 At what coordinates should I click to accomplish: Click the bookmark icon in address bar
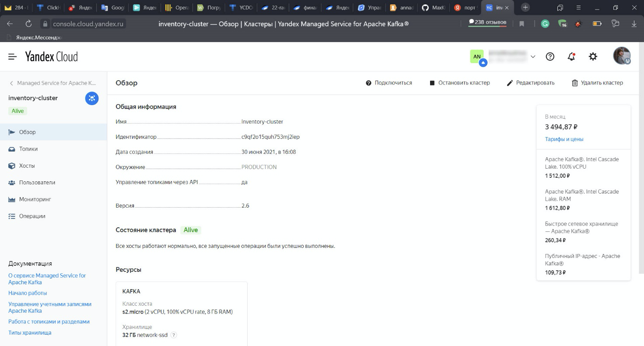pyautogui.click(x=521, y=24)
